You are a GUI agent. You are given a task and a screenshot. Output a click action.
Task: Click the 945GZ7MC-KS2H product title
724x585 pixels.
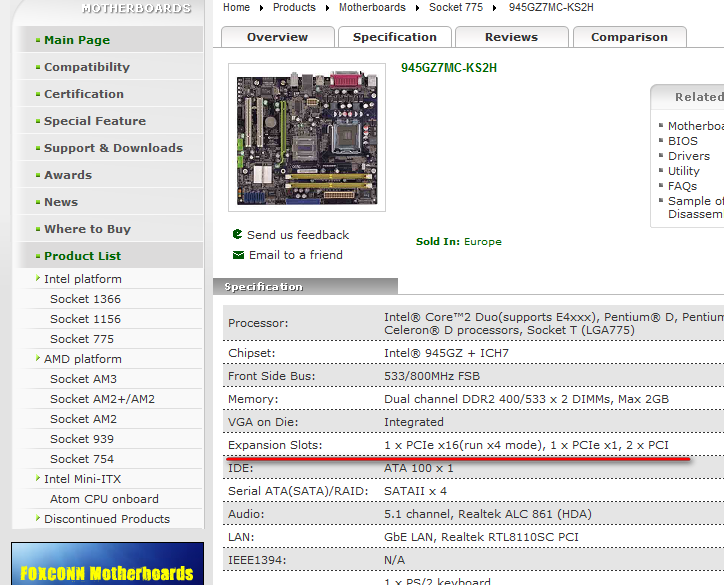[x=449, y=68]
